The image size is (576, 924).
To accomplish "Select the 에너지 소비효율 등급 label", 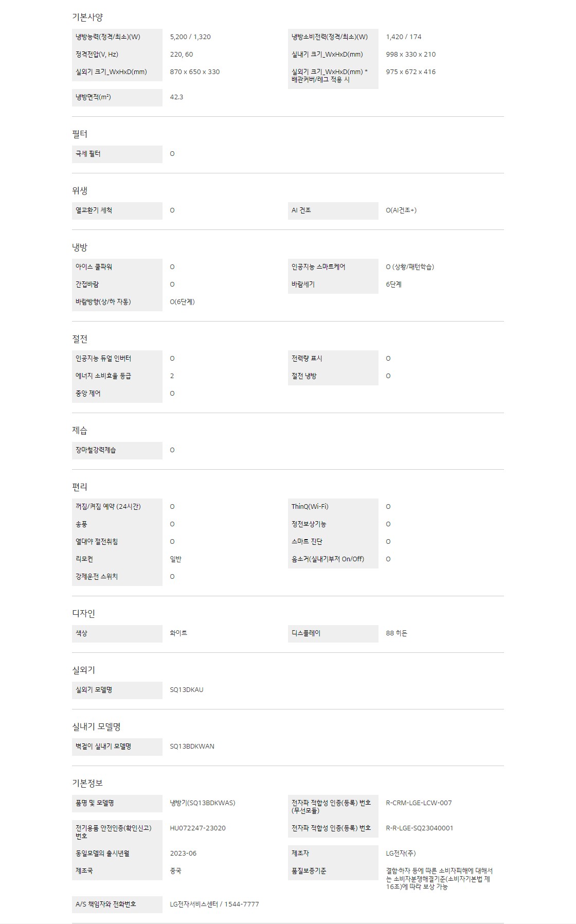I will pos(103,376).
